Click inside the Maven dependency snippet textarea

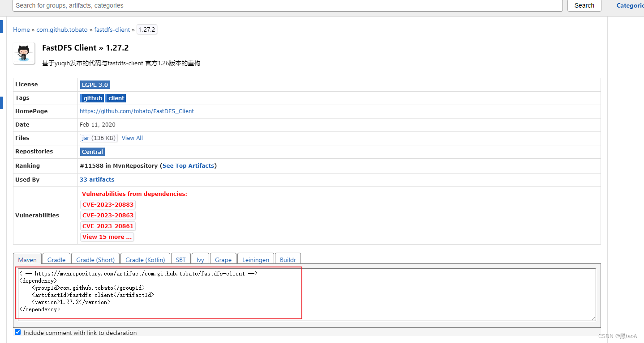click(307, 294)
